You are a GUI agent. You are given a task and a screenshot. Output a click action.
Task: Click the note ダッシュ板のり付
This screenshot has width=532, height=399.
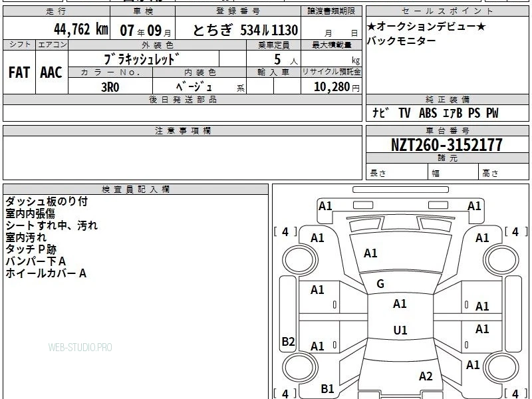tap(47, 201)
